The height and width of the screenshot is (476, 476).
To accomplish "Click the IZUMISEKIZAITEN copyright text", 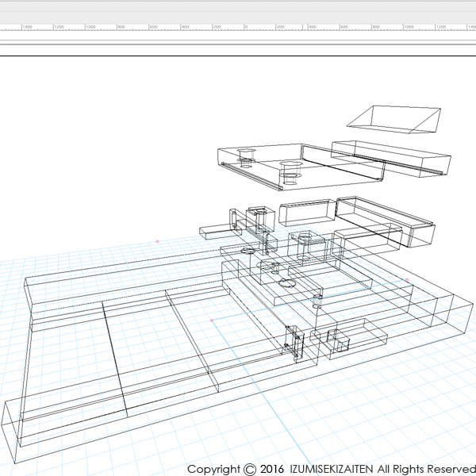I will 332,468.
